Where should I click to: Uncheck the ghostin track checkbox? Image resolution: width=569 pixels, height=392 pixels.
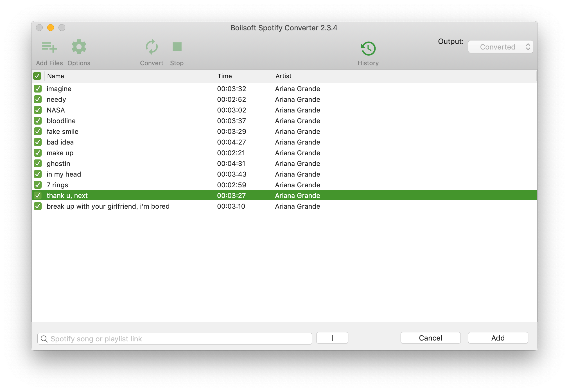coord(38,163)
